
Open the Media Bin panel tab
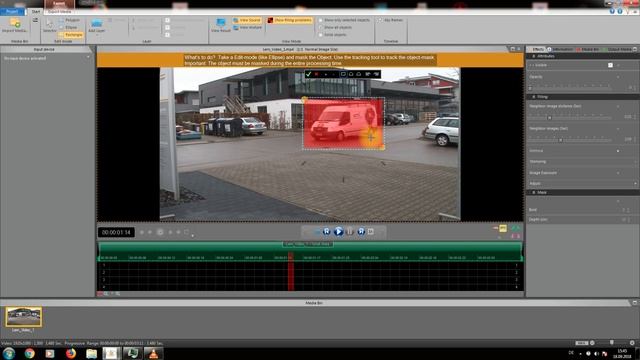(x=588, y=49)
